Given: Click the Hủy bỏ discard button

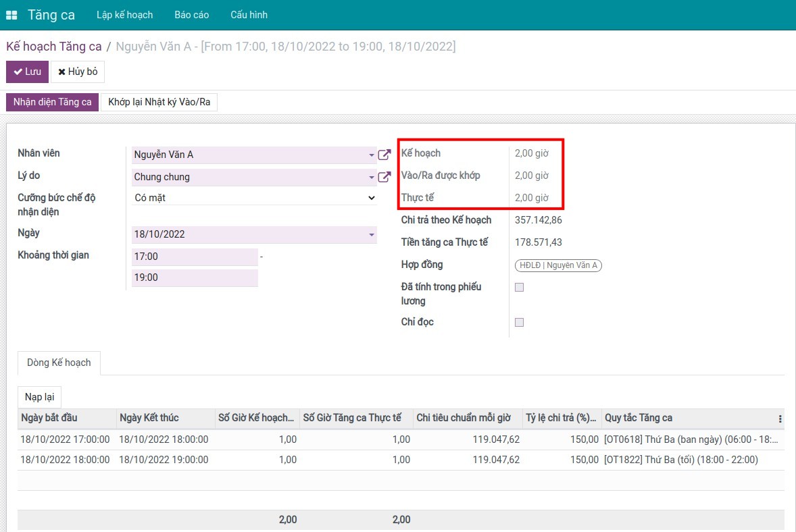Looking at the screenshot, I should tap(78, 72).
